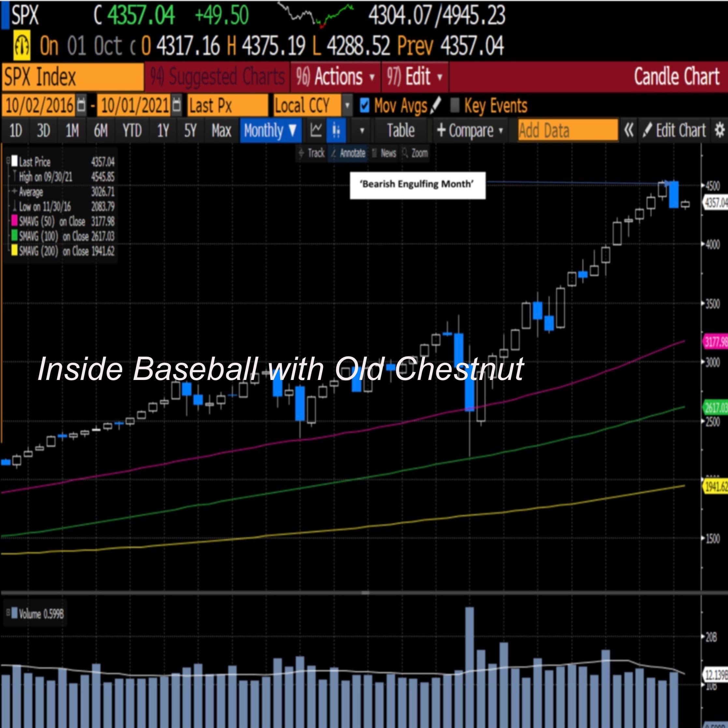728x728 pixels.
Task: Uncheck the Mov Avgs checkbox
Action: [x=364, y=105]
